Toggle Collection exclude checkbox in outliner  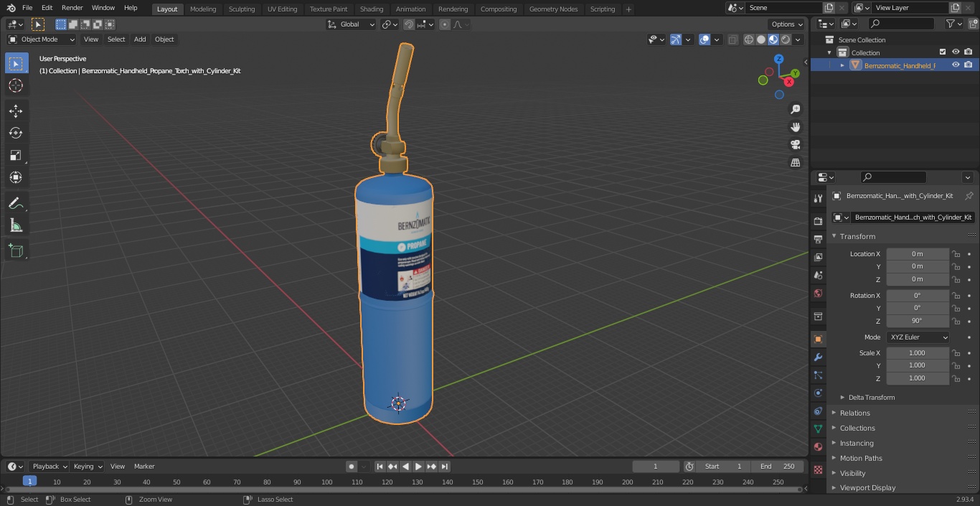pyautogui.click(x=943, y=52)
